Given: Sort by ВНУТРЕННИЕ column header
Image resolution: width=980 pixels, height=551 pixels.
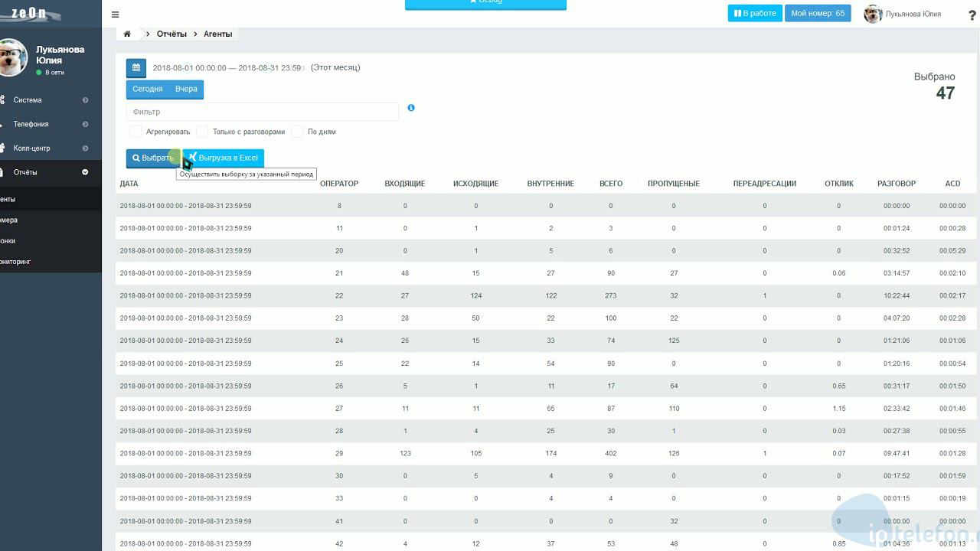Looking at the screenshot, I should (550, 184).
